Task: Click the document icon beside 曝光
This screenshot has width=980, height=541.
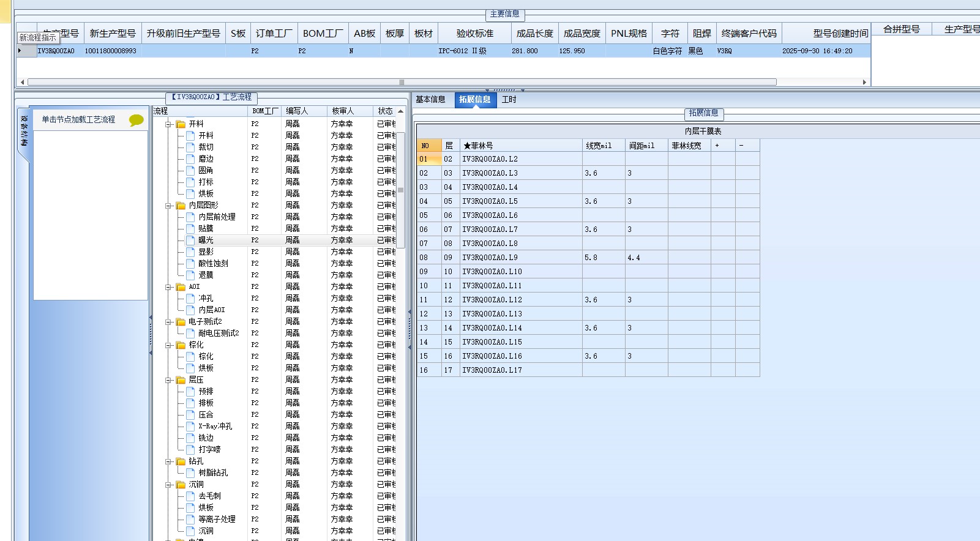Action: [x=190, y=240]
